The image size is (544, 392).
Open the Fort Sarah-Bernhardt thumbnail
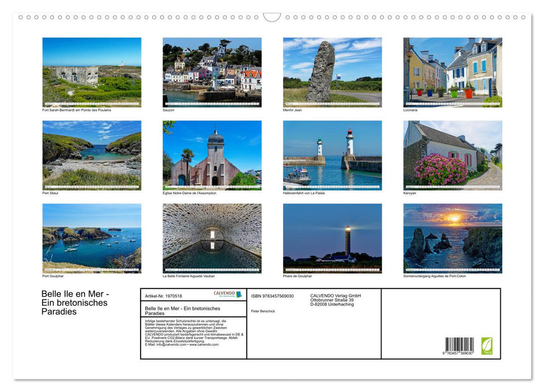tap(91, 71)
